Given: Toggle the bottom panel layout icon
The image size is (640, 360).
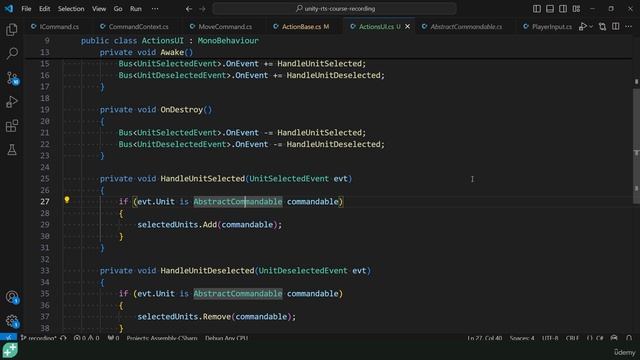Looking at the screenshot, I should tap(550, 9).
